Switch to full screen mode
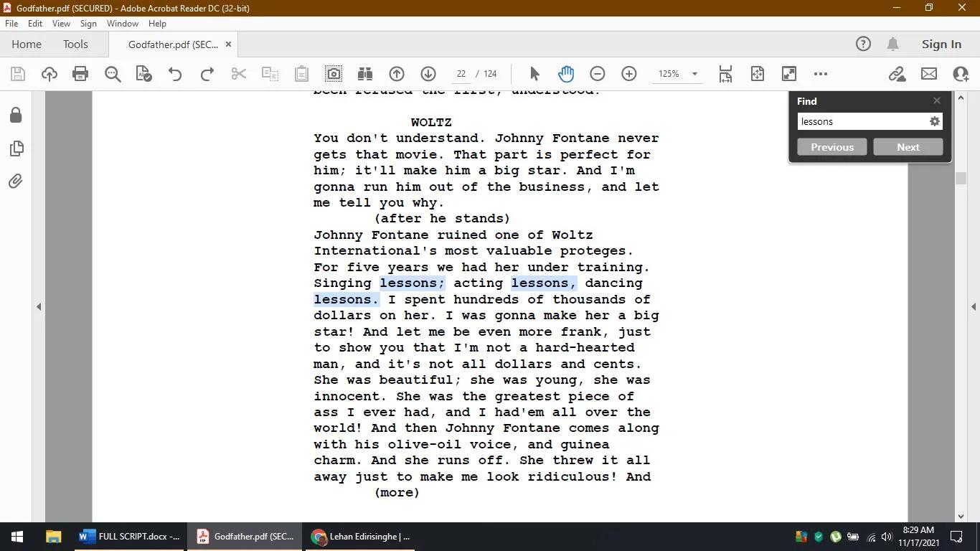The height and width of the screenshot is (551, 980). coord(789,74)
